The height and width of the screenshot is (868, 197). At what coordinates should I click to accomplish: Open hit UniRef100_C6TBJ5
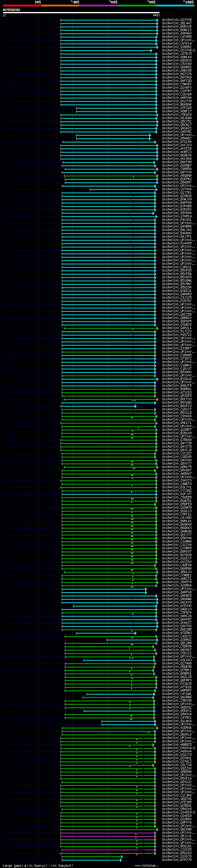tap(177, 54)
